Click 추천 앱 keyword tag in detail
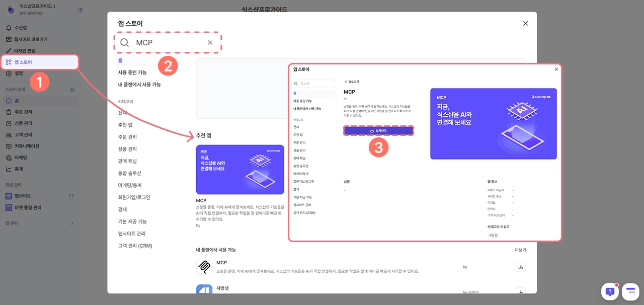The width and height of the screenshot is (644, 305). point(493,235)
